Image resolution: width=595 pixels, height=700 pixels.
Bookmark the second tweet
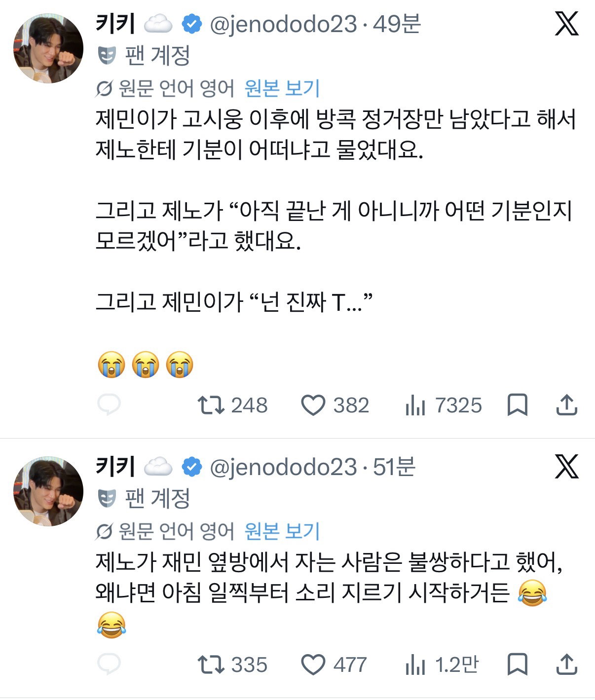tap(518, 665)
